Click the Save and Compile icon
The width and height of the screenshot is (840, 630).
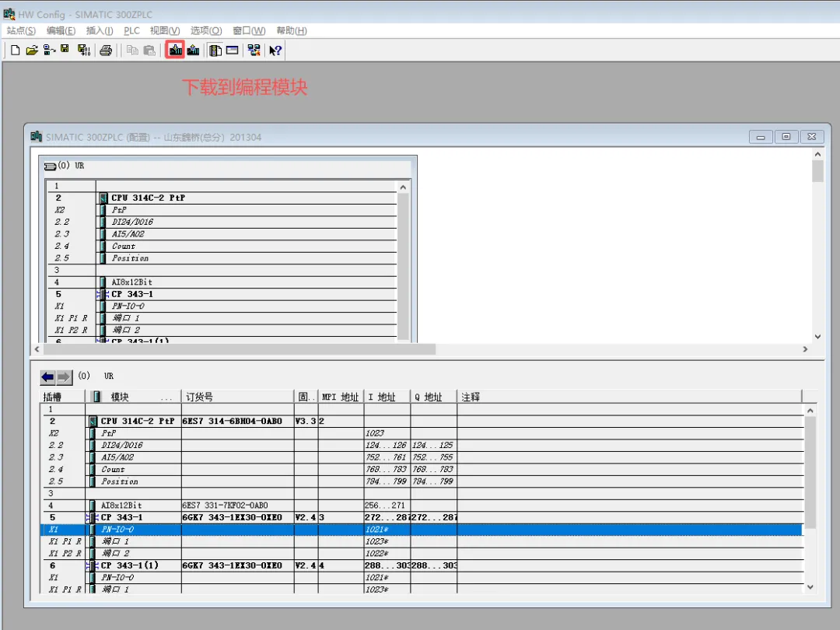(83, 51)
